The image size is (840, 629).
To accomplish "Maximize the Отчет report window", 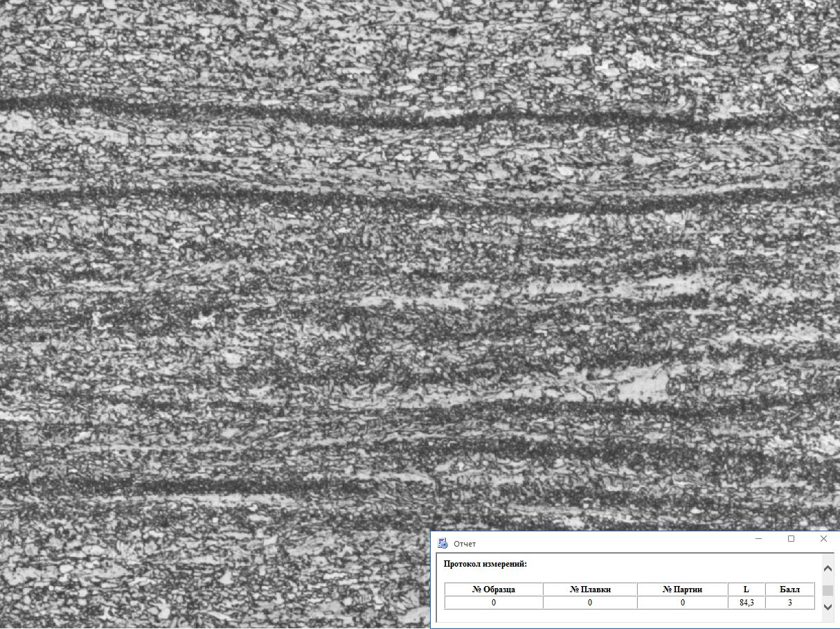I will (791, 539).
